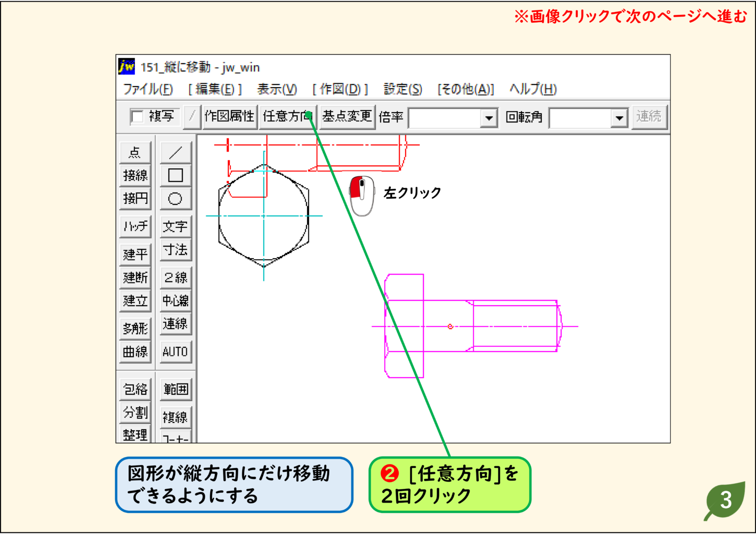756x534 pixels.
Task: Open the 回転角 (rotation angle) dropdown
Action: coord(619,118)
